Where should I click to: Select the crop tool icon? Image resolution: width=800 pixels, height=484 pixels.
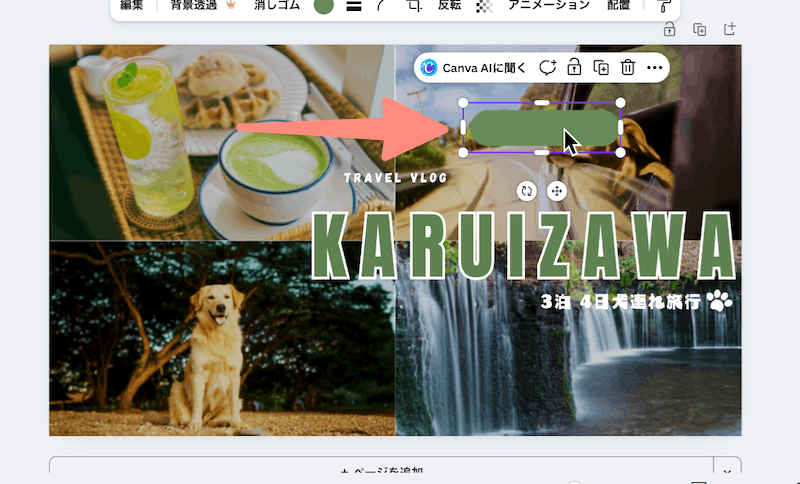click(x=415, y=6)
